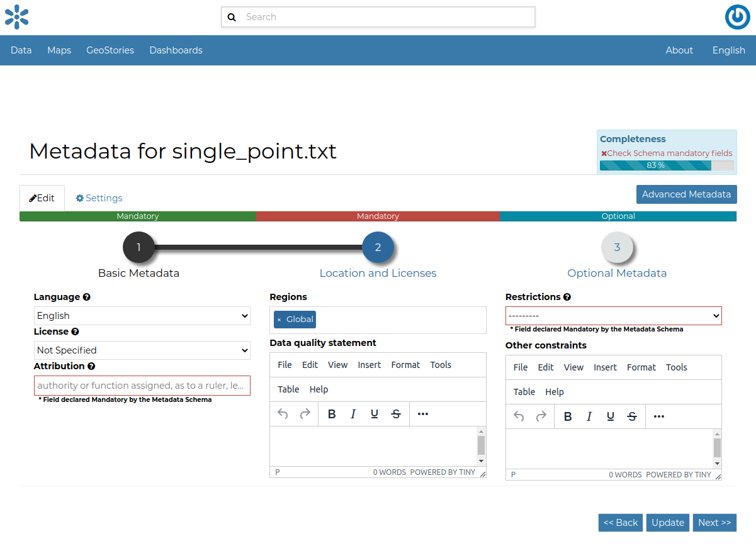
Task: Switch to the Settings tab
Action: (x=99, y=198)
